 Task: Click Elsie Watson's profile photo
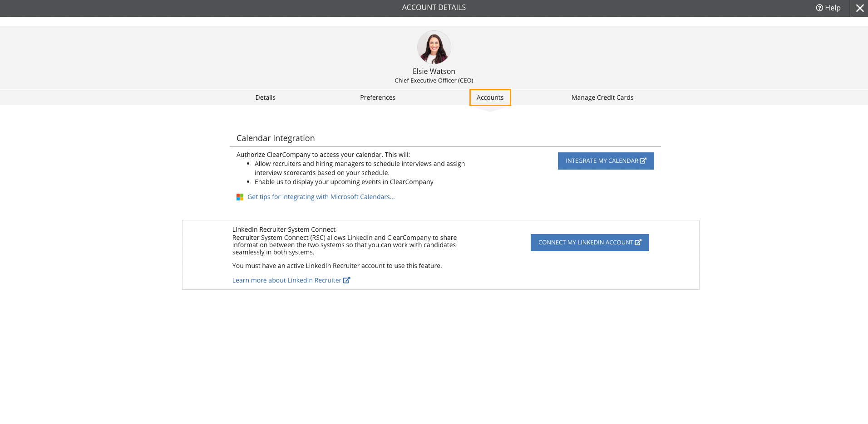click(434, 48)
